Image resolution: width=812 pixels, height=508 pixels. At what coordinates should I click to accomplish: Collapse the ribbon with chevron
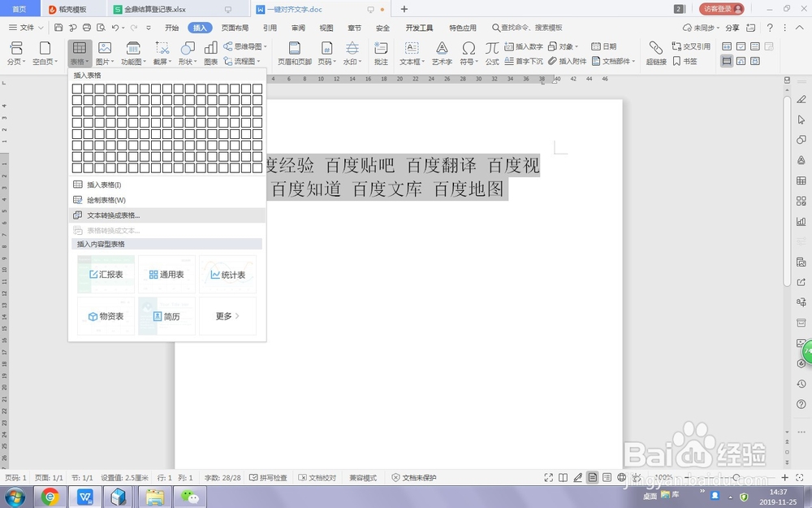click(x=800, y=28)
